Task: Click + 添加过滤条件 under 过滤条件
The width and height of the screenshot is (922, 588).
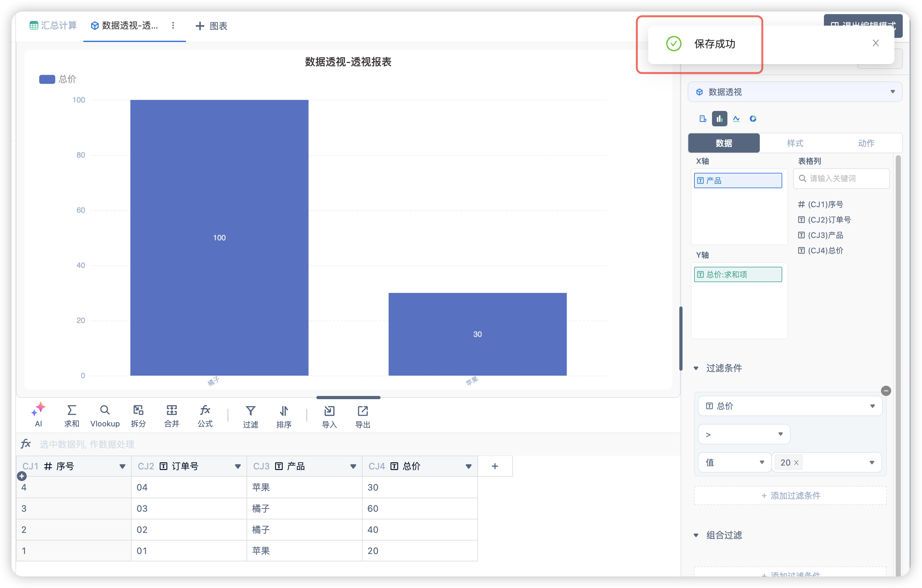Action: click(x=790, y=495)
